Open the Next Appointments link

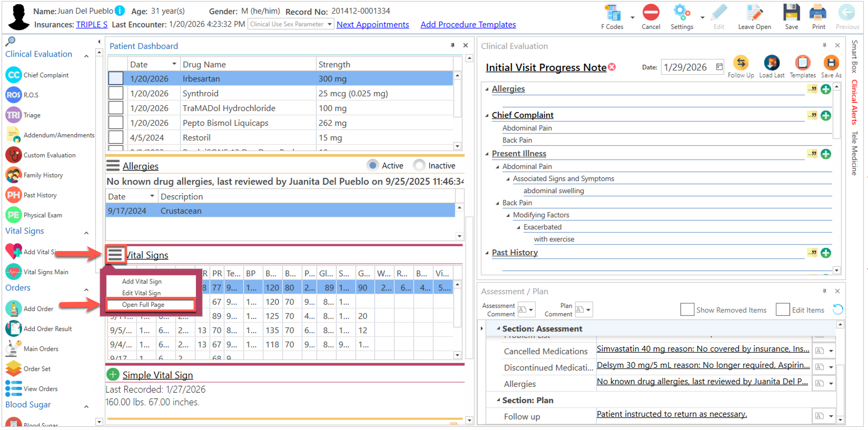372,24
